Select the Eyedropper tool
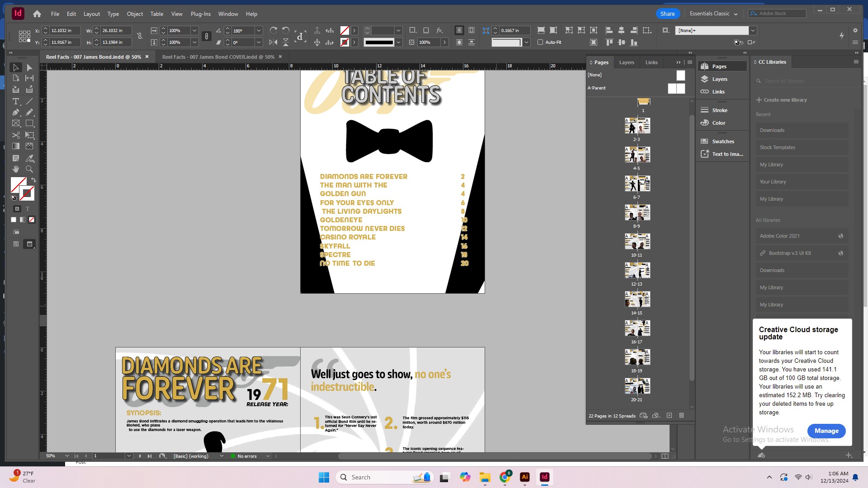The width and height of the screenshot is (868, 488). pyautogui.click(x=29, y=158)
